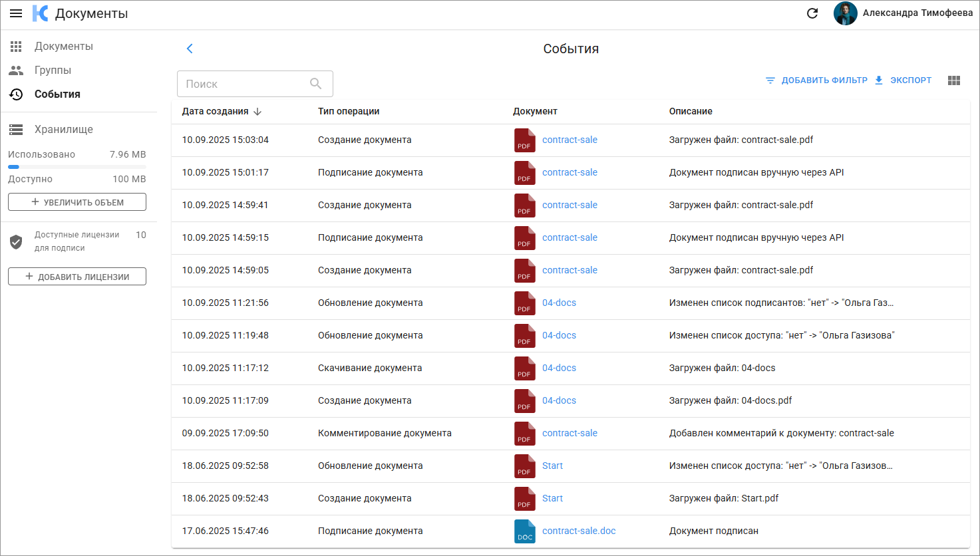Image resolution: width=980 pixels, height=556 pixels.
Task: Click into the Поиск search field
Action: tap(243, 84)
